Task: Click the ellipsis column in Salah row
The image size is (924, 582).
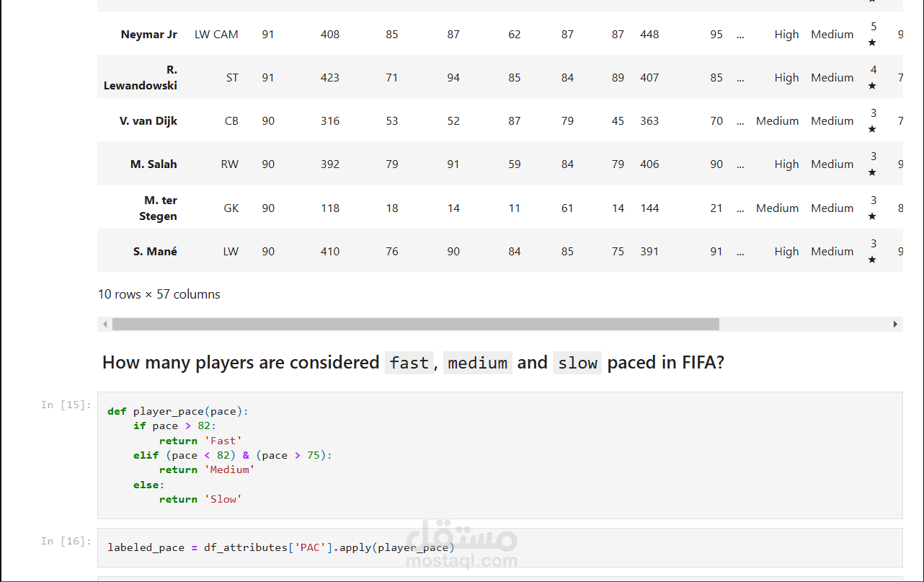Action: pos(740,165)
